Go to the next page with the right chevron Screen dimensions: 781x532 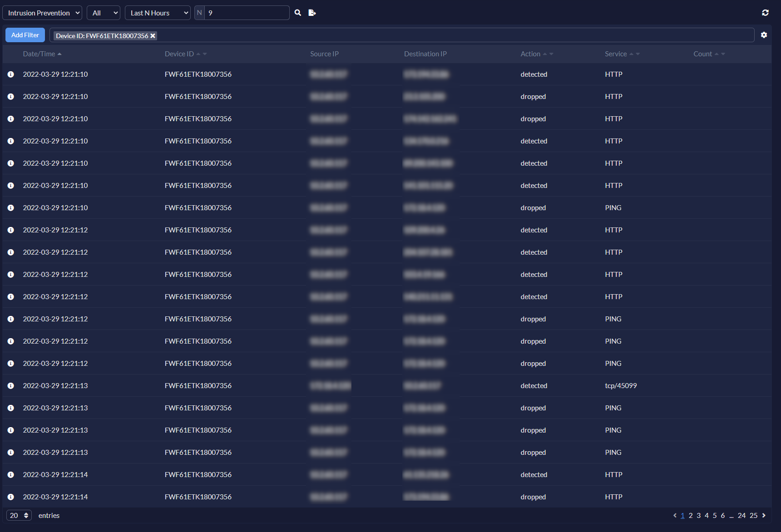click(x=764, y=516)
